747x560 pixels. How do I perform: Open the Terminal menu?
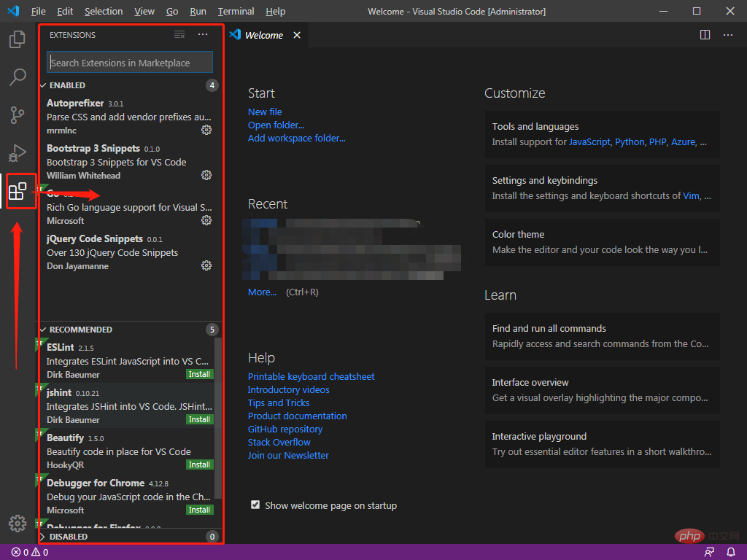pos(236,11)
